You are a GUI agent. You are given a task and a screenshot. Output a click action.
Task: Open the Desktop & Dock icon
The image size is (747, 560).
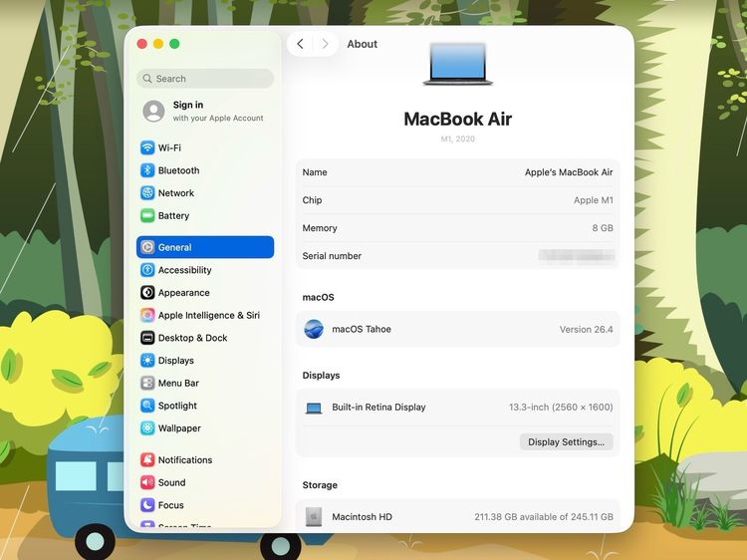click(147, 338)
